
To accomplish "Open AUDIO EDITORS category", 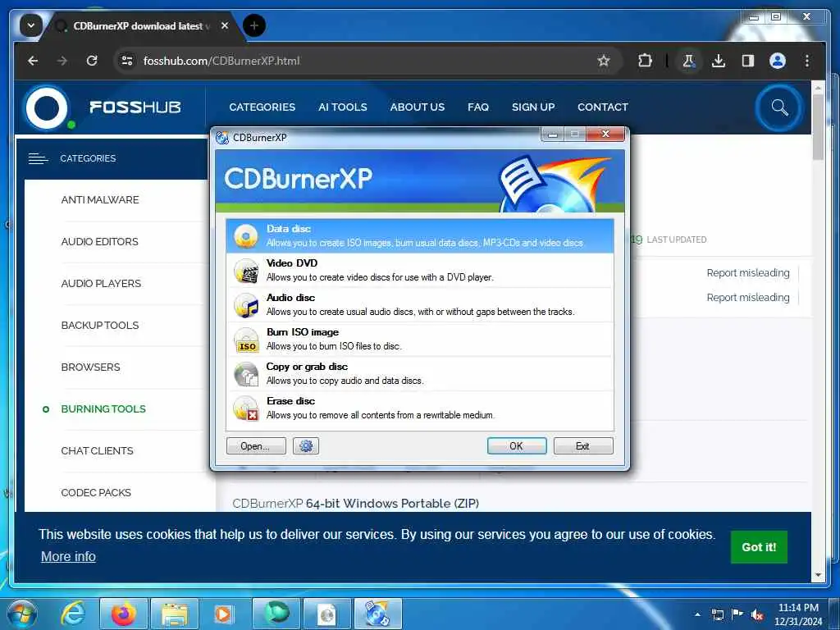I will click(99, 242).
